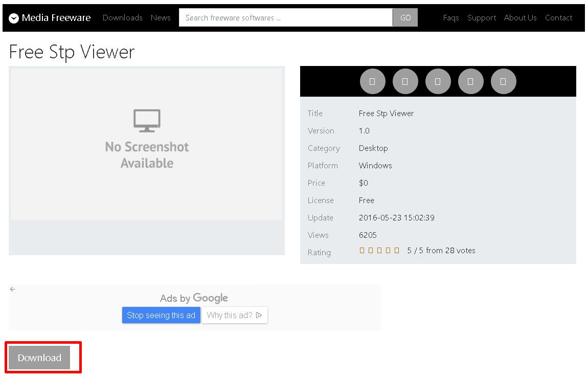This screenshot has height=378, width=588.
Task: Rate with the fifth star
Action: 397,250
